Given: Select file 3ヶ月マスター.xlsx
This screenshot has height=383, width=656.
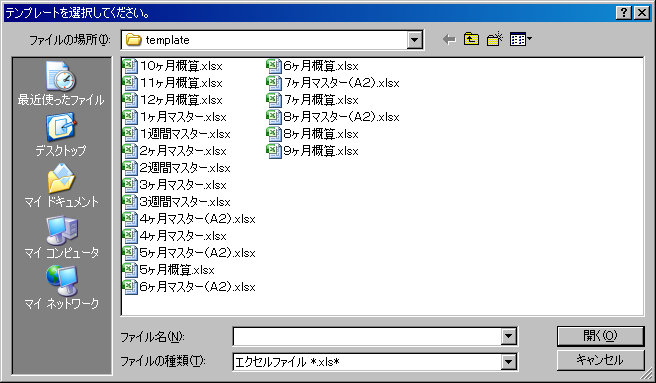Looking at the screenshot, I should point(174,185).
